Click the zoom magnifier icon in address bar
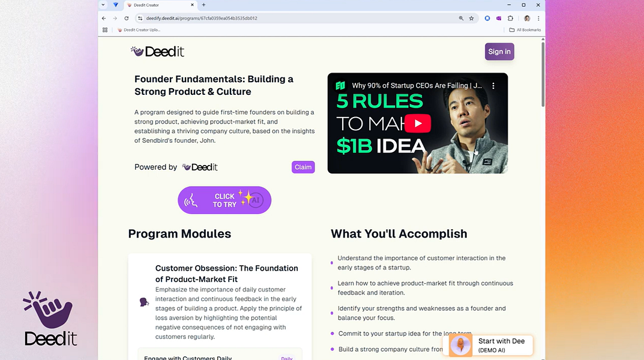The width and height of the screenshot is (644, 360). [461, 18]
